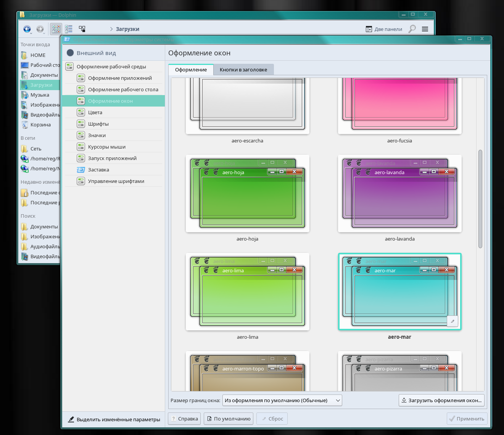The width and height of the screenshot is (504, 435).
Task: Select the aero-lavanda purple theme
Action: point(399,194)
